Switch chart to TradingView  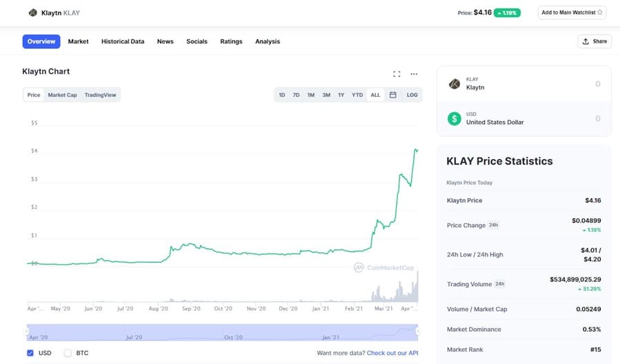point(101,95)
